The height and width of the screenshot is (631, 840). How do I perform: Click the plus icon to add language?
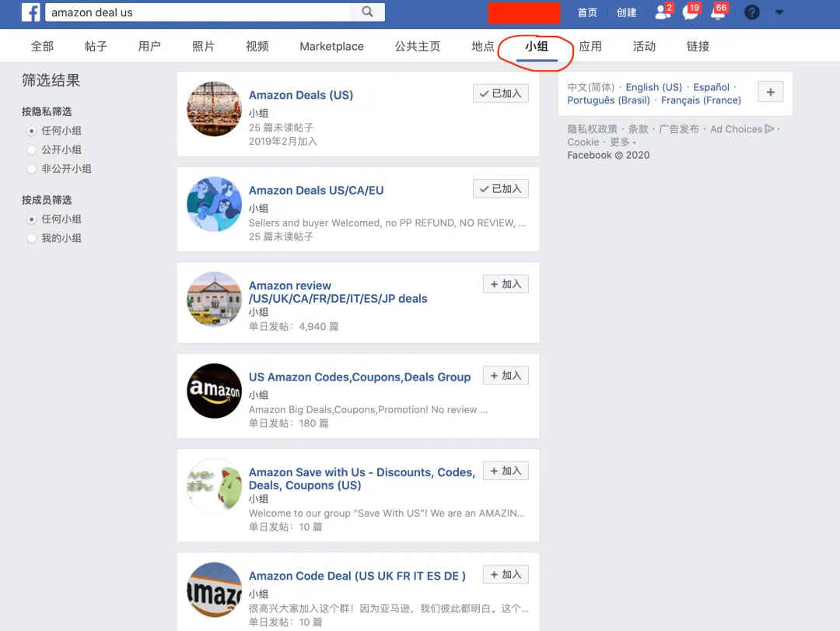[770, 93]
